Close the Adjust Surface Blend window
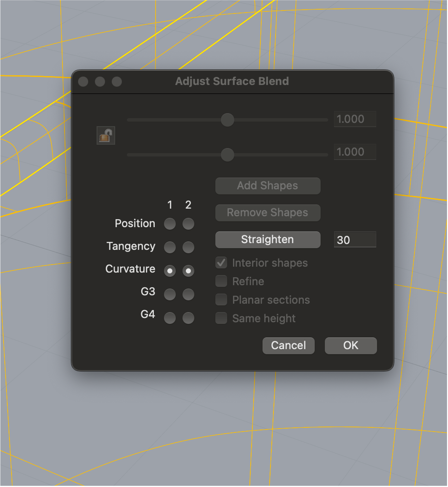 [x=83, y=82]
